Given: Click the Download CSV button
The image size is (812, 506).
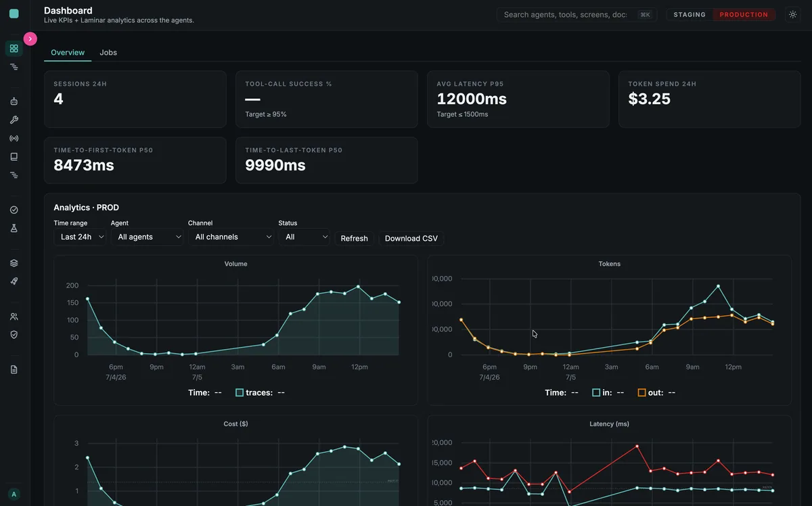Looking at the screenshot, I should point(411,238).
